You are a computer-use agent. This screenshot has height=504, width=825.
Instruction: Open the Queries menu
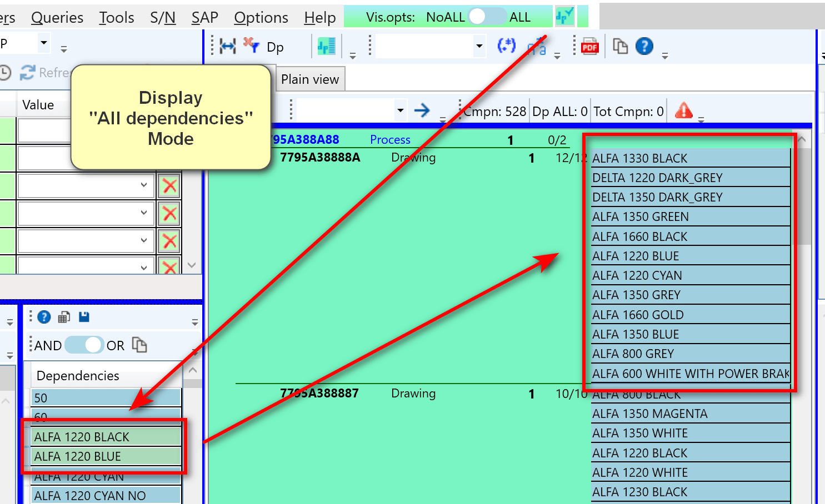57,17
